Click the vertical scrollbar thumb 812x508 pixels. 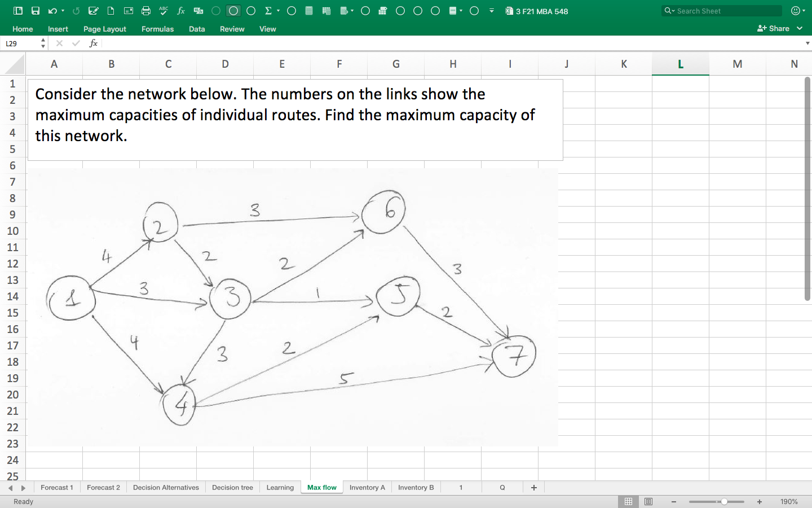tap(807, 189)
